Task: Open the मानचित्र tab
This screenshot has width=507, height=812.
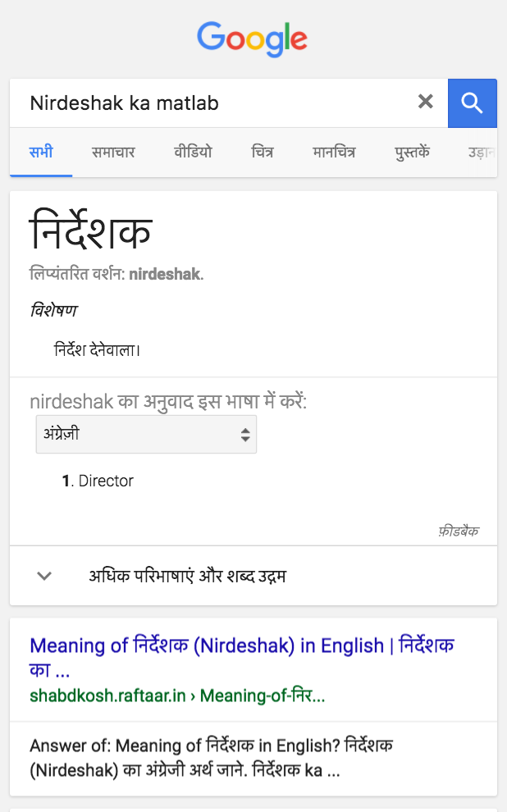Action: point(334,153)
